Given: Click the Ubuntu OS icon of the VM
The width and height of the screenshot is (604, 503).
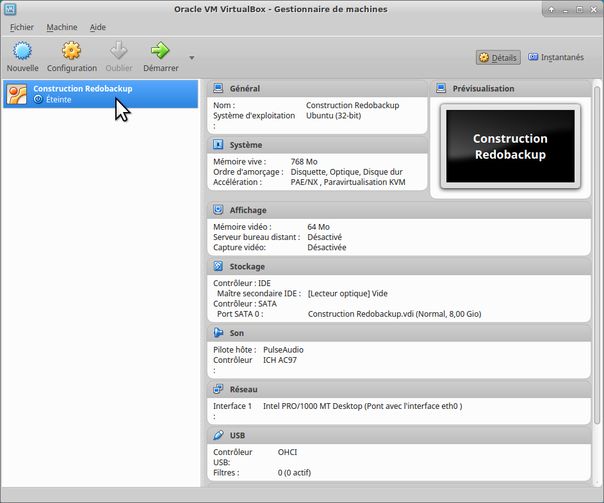Looking at the screenshot, I should (x=17, y=94).
